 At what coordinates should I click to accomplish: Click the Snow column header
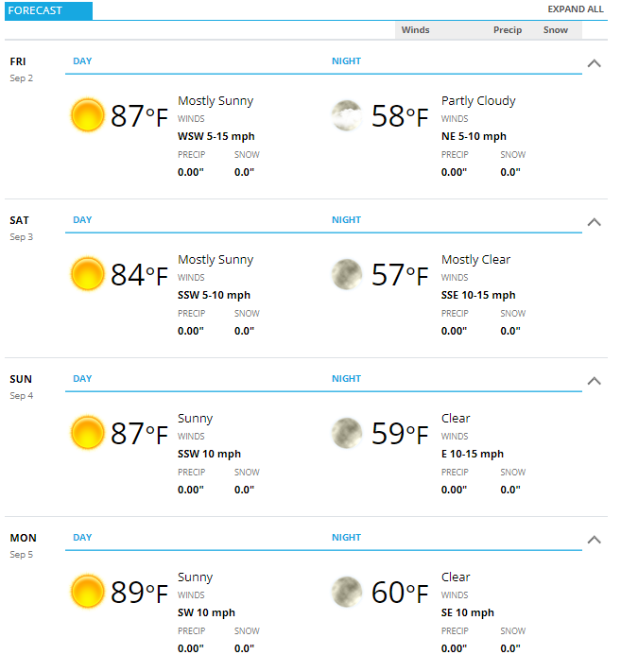pos(556,30)
